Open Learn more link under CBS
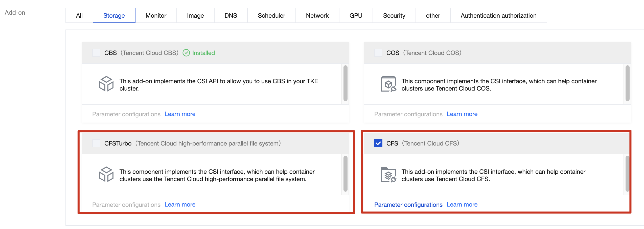644x229 pixels. tap(180, 114)
